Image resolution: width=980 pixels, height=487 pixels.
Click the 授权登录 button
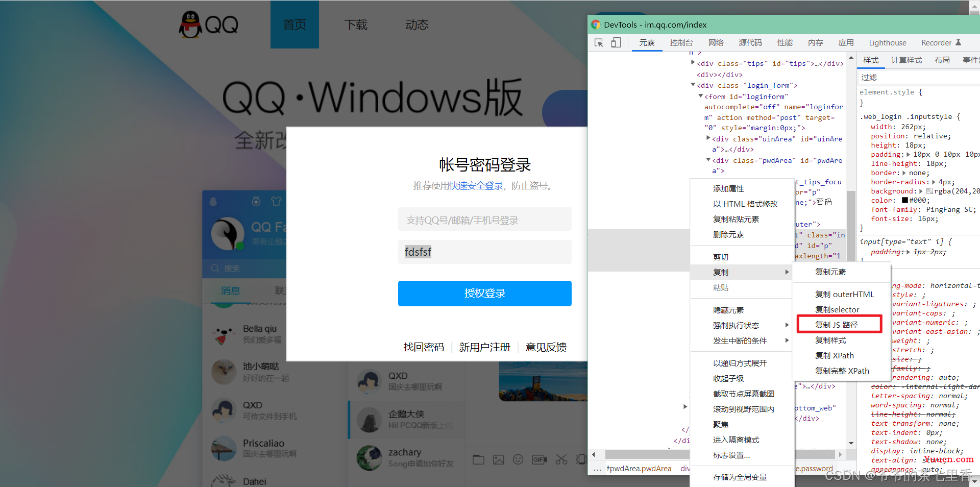[484, 294]
